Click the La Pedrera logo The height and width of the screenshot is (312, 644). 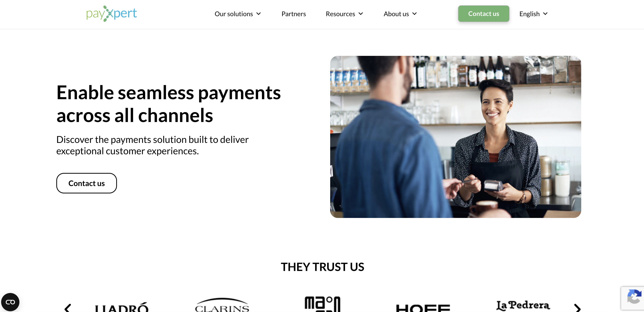coord(523,305)
